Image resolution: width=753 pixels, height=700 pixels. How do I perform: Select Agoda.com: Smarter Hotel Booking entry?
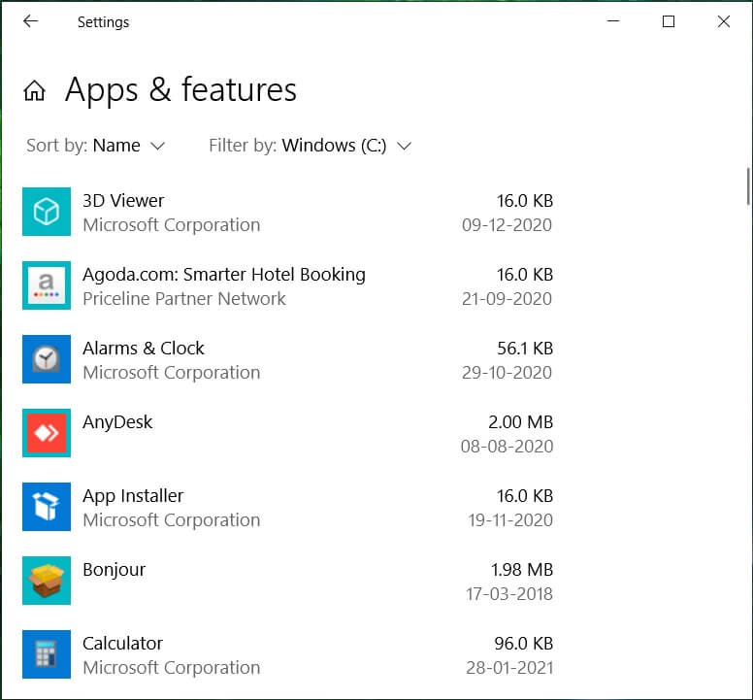pyautogui.click(x=224, y=275)
